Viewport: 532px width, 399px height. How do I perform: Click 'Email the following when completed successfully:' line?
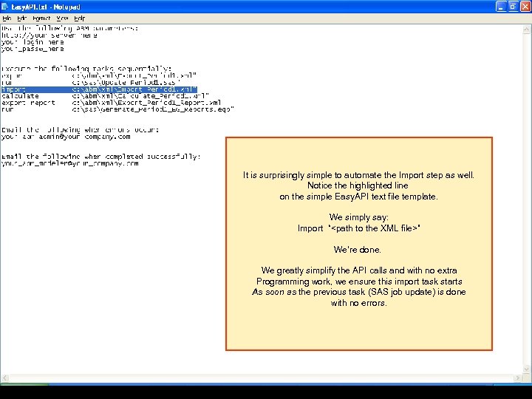click(x=101, y=157)
